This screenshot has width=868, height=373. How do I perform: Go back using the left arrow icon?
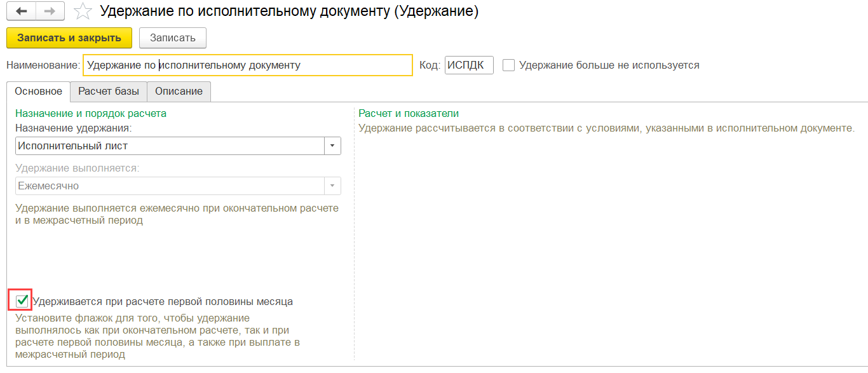(x=22, y=11)
